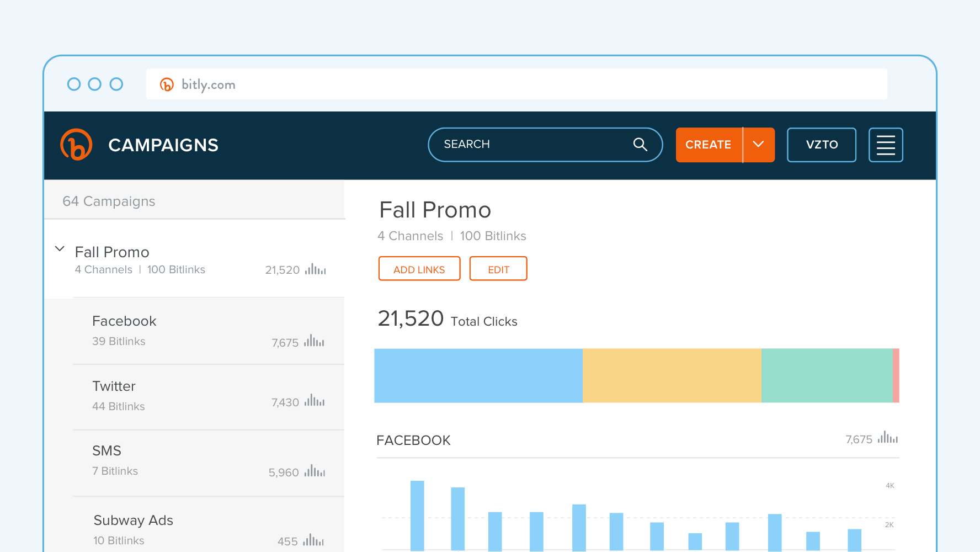Select the Facebook channel

(x=125, y=321)
